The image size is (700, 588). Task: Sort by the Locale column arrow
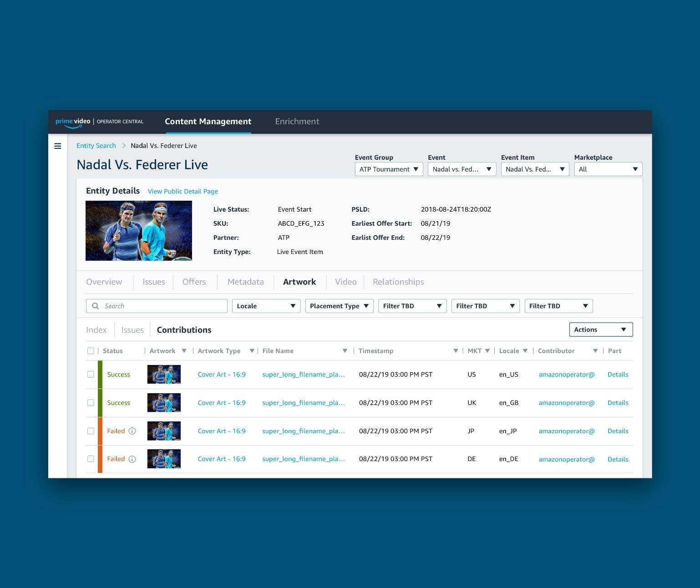click(525, 351)
